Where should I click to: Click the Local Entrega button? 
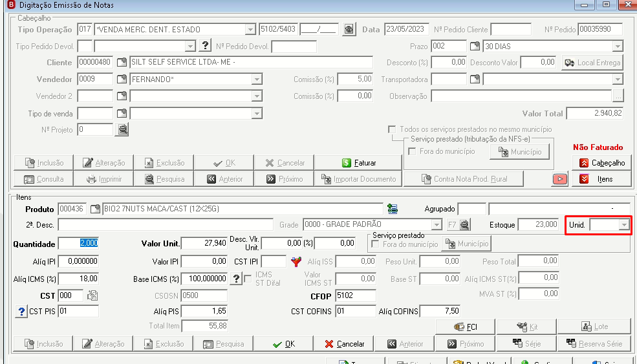[592, 63]
